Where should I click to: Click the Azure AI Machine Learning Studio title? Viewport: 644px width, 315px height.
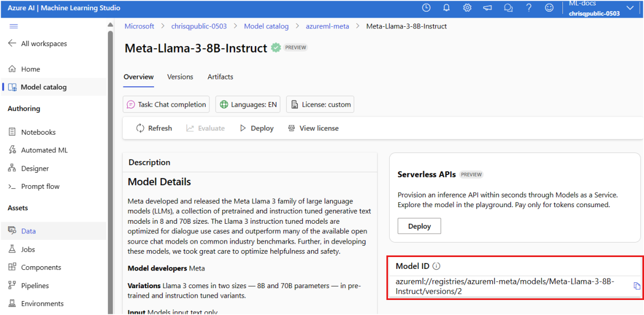tap(64, 8)
